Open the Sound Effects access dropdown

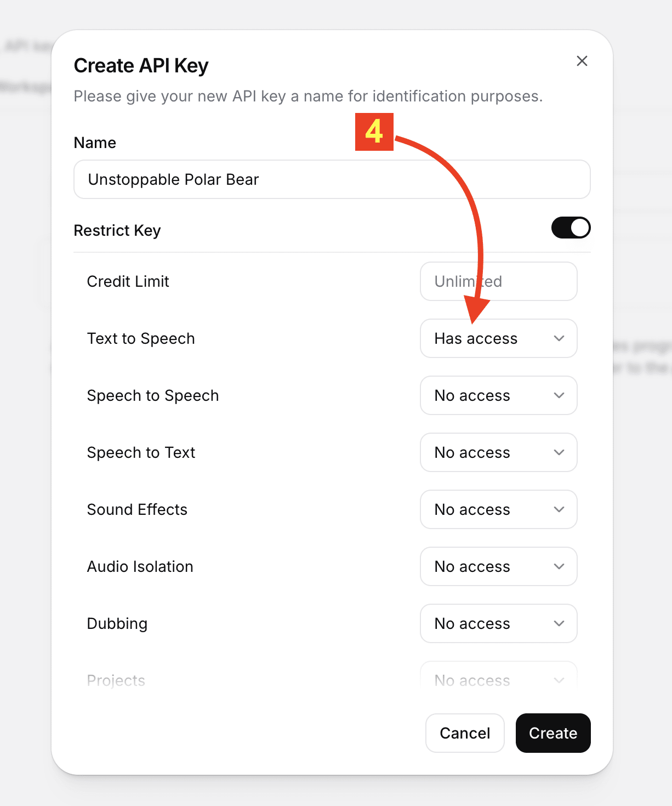498,509
